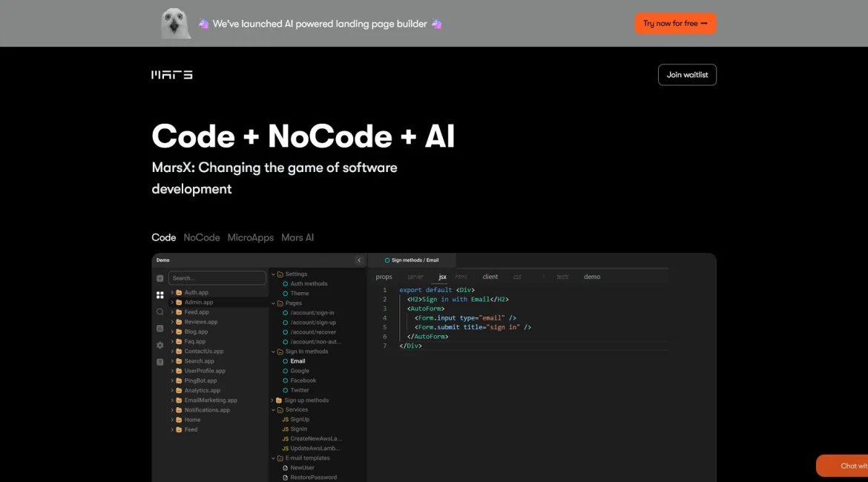Viewport: 868px width, 482px height.
Task: Open the Twitter sign-in method item
Action: coord(295,390)
